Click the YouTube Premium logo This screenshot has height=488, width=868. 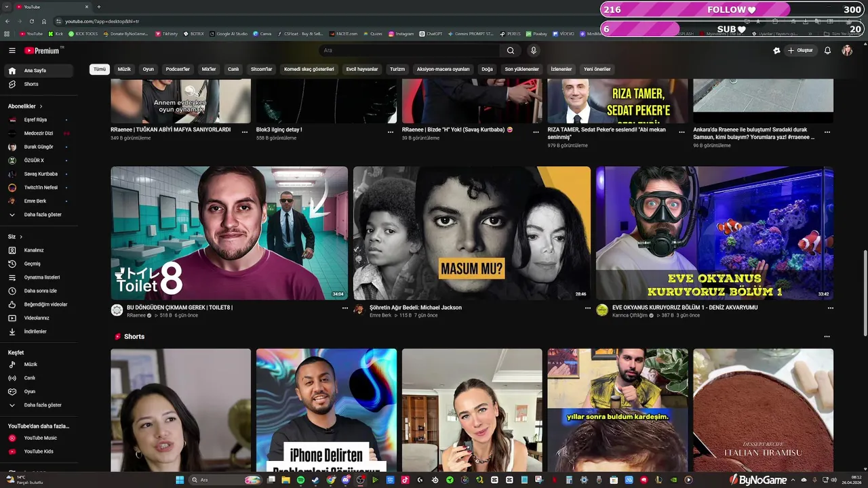tap(43, 50)
